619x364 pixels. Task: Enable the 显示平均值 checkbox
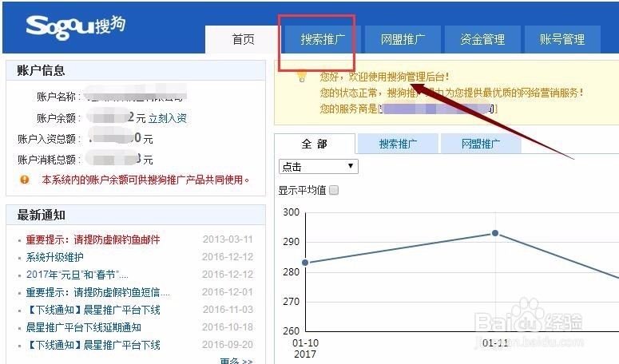334,191
